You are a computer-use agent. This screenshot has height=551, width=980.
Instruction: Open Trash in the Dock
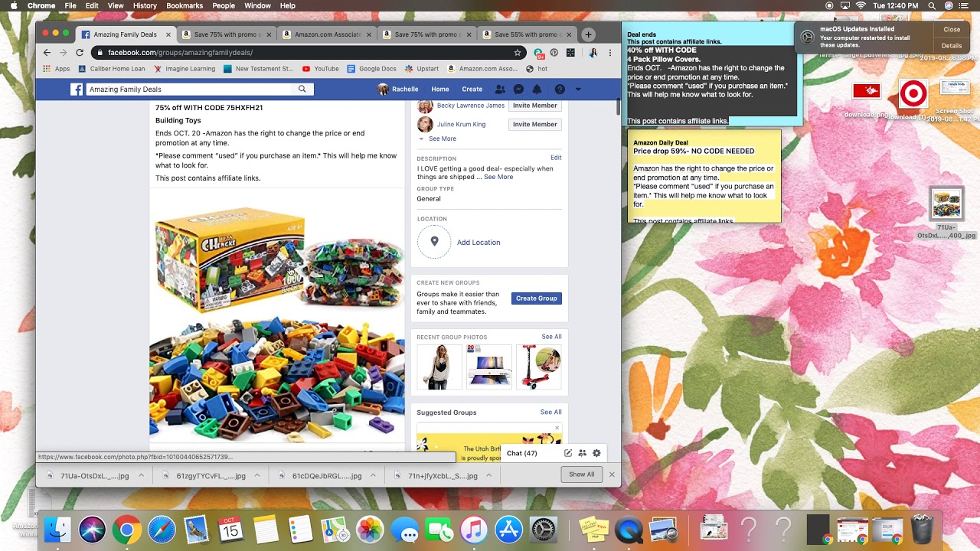click(x=923, y=530)
